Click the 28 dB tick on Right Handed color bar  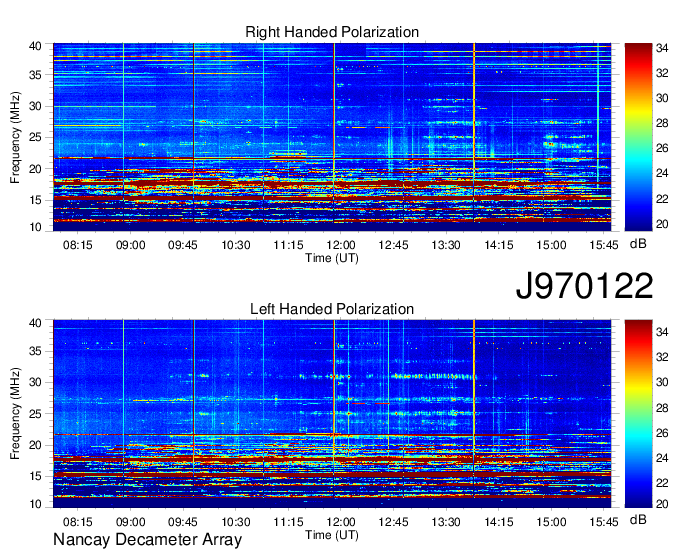[662, 123]
